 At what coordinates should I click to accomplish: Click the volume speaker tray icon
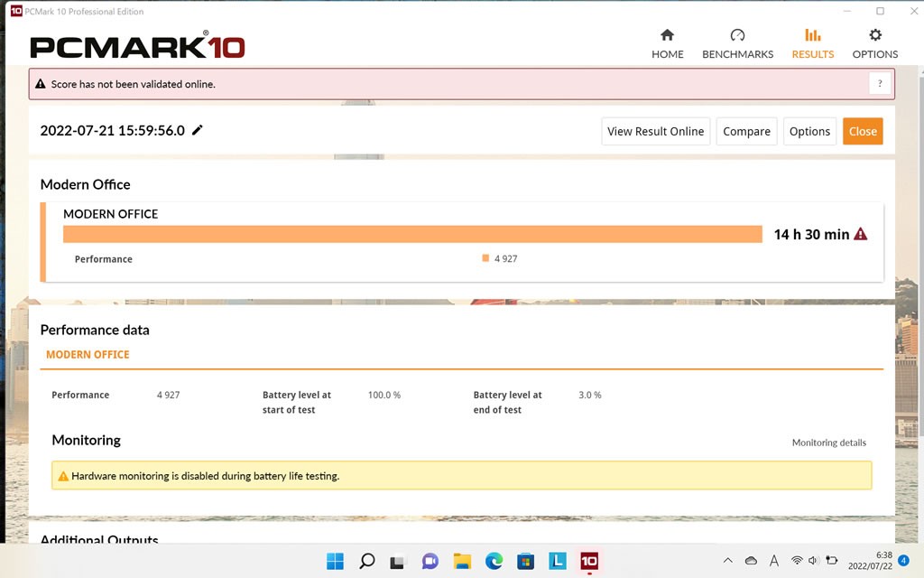(814, 561)
